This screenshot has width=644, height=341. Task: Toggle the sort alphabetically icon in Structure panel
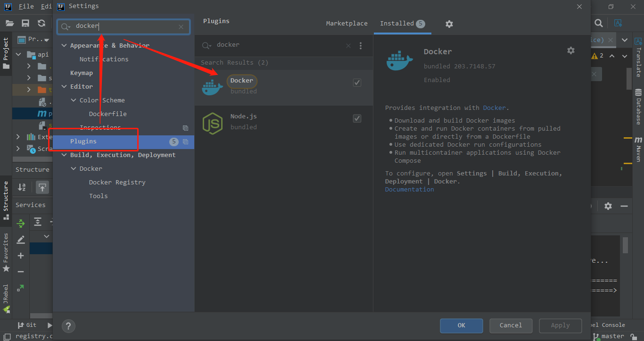point(21,187)
